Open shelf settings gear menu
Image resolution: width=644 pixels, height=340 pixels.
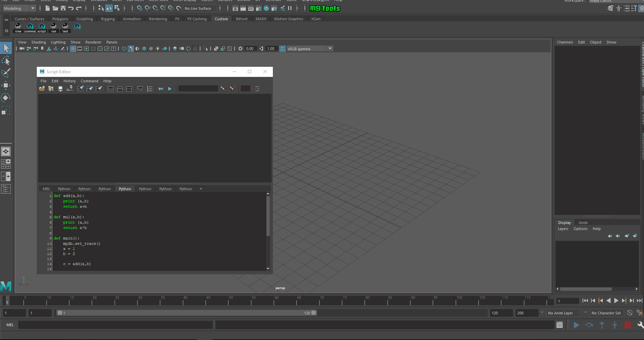pos(6,31)
